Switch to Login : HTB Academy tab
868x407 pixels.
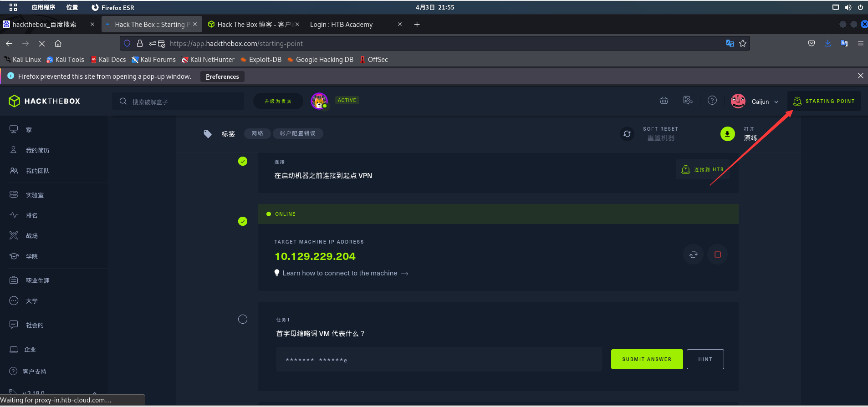341,25
